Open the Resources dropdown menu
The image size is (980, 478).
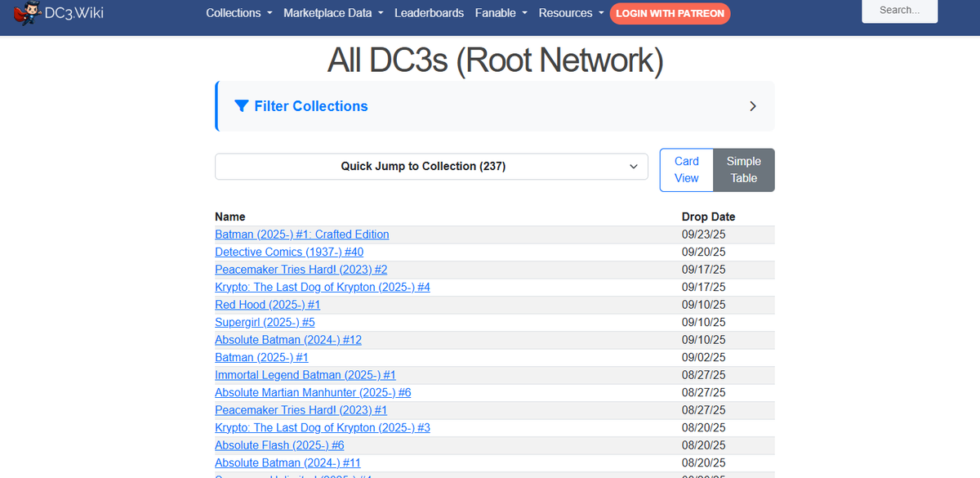click(x=572, y=13)
